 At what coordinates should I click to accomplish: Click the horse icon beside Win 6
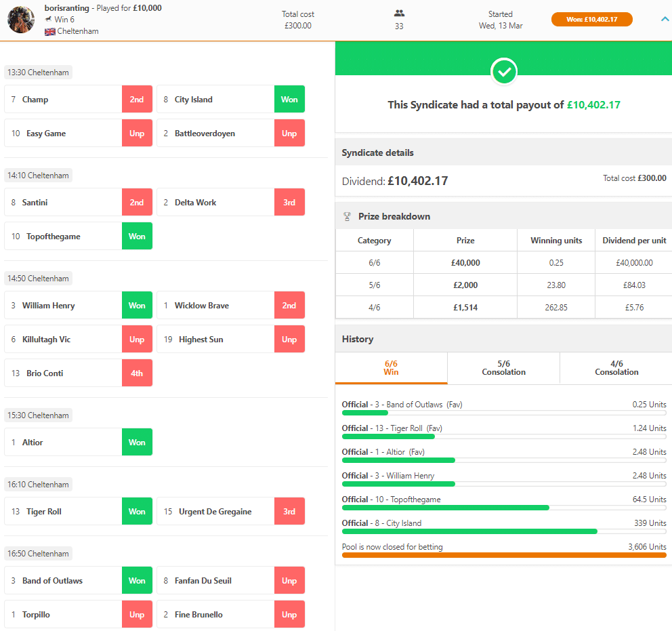pyautogui.click(x=48, y=20)
